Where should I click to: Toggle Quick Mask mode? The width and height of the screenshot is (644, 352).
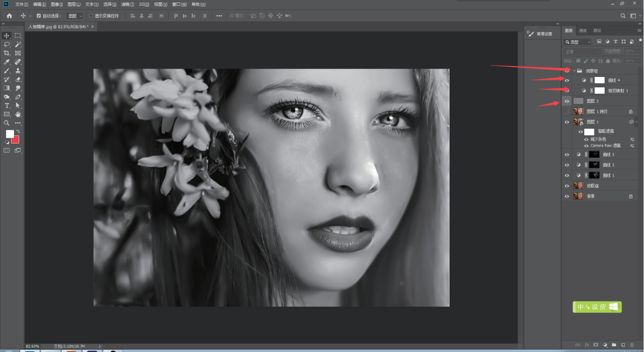(7, 150)
